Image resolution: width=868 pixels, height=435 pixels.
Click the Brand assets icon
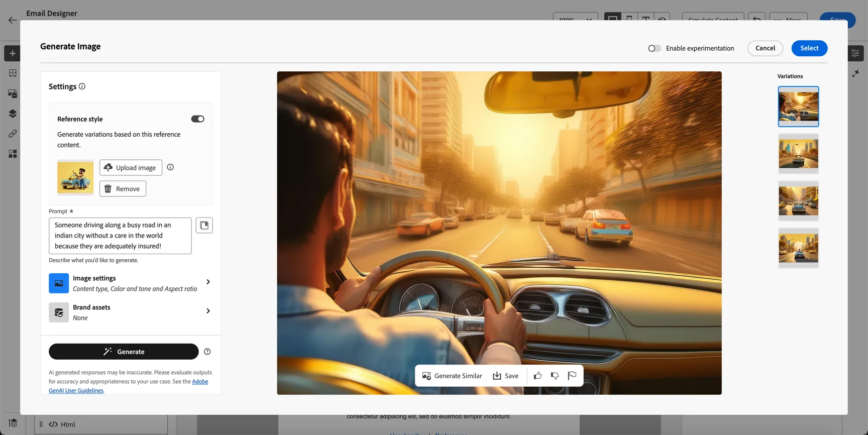click(59, 312)
